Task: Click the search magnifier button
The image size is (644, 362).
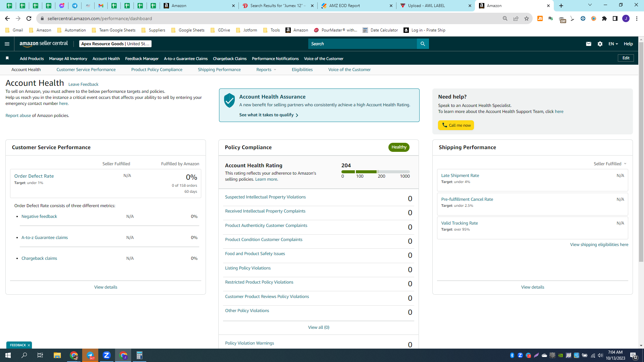Action: 423,44
